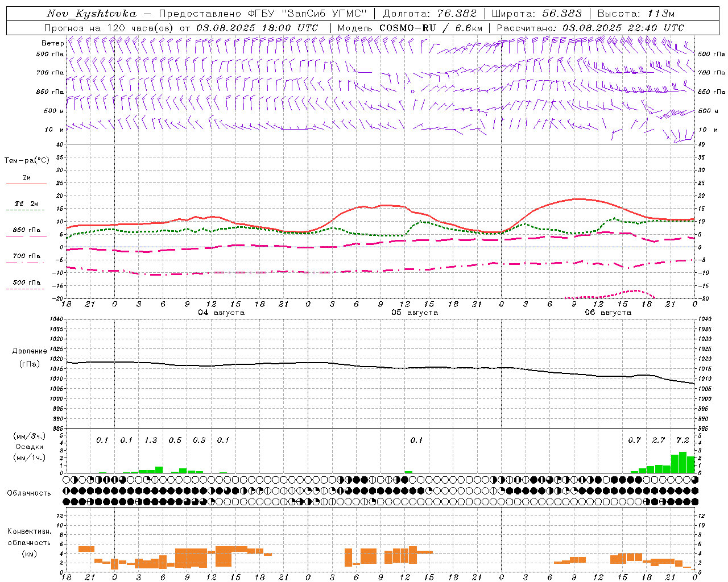Click the '06 августа' date label

pos(608,313)
